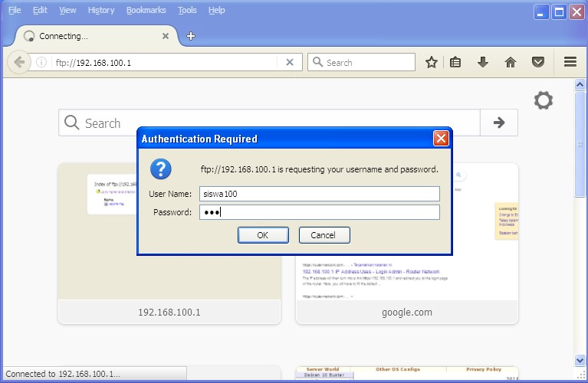The image size is (588, 383).
Task: Open the File menu
Action: click(15, 10)
